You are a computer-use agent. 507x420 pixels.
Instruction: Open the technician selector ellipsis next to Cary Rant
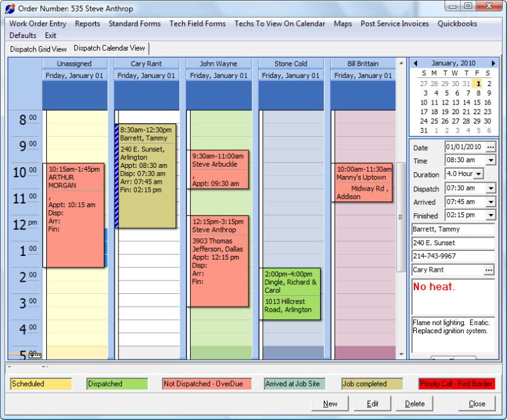coord(489,270)
